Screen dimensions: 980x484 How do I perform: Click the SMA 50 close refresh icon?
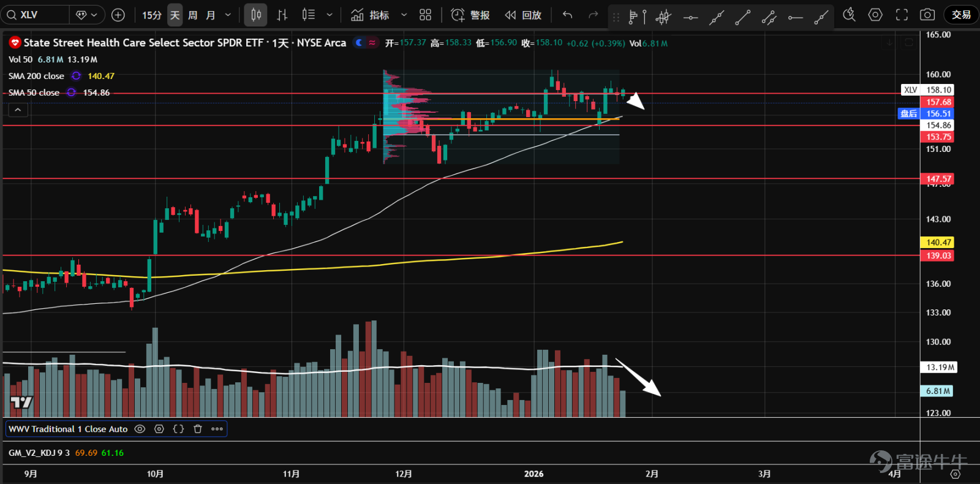71,93
